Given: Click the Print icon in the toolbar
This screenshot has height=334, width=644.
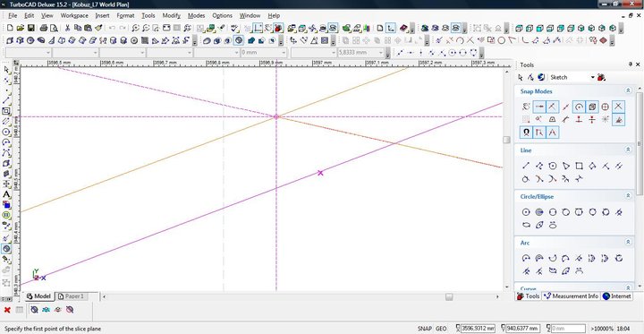Looking at the screenshot, I should pos(44,28).
